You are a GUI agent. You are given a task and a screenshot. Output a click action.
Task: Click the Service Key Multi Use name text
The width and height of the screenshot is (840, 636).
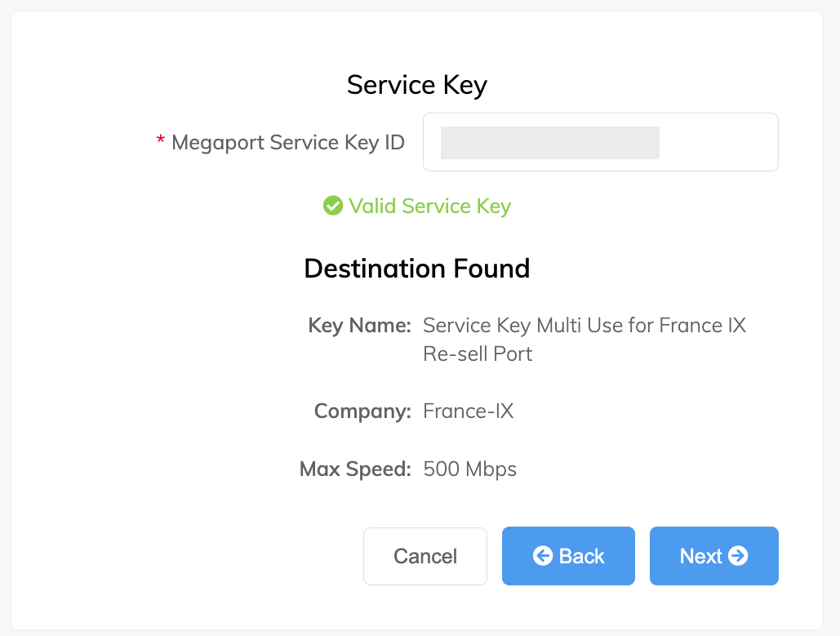(584, 325)
